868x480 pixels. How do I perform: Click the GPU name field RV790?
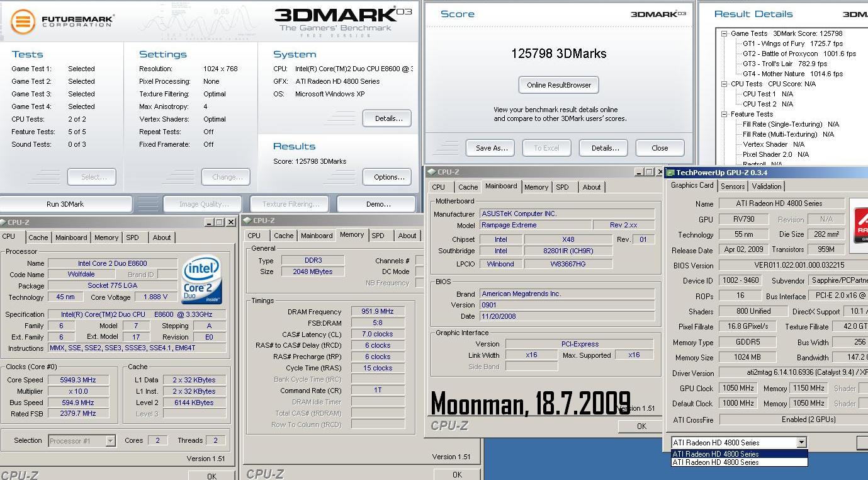point(744,219)
